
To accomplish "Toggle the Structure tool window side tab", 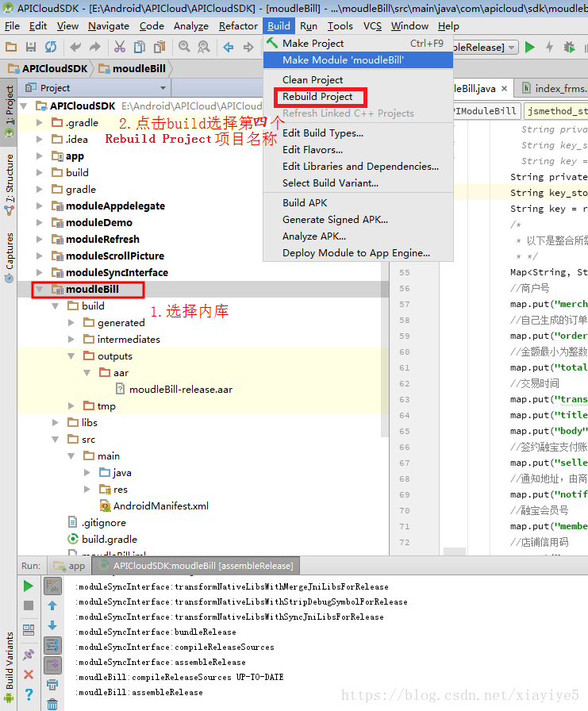I will (9, 185).
